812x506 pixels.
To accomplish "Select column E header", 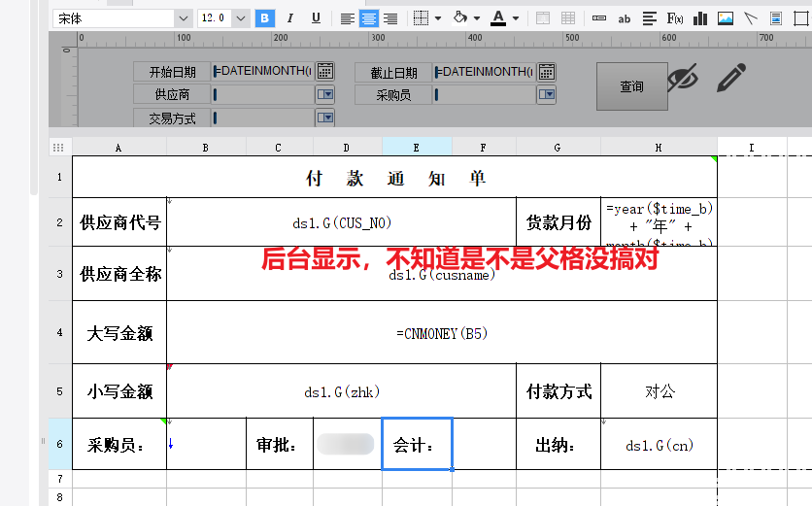I will click(x=417, y=148).
